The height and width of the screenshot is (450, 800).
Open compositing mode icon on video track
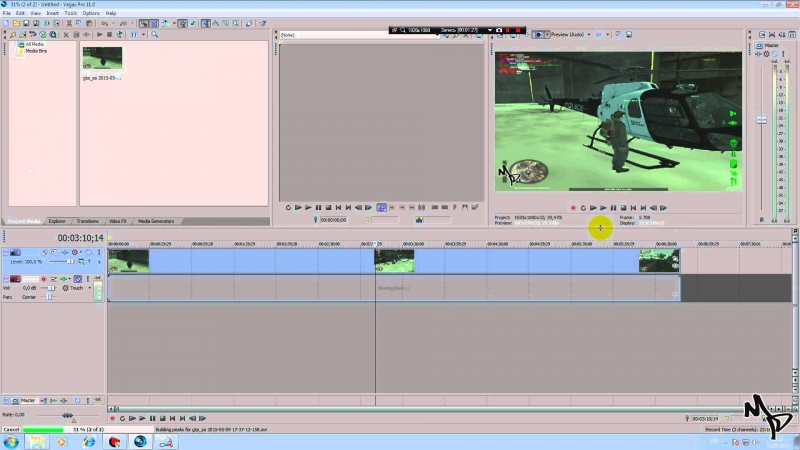click(x=82, y=261)
